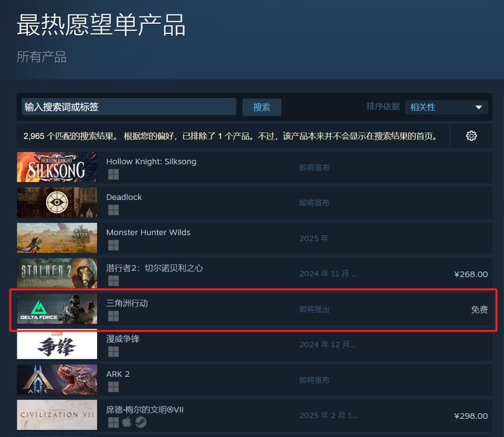Open the Hollow Knight: Silksong title link
The image size is (504, 437).
151,162
